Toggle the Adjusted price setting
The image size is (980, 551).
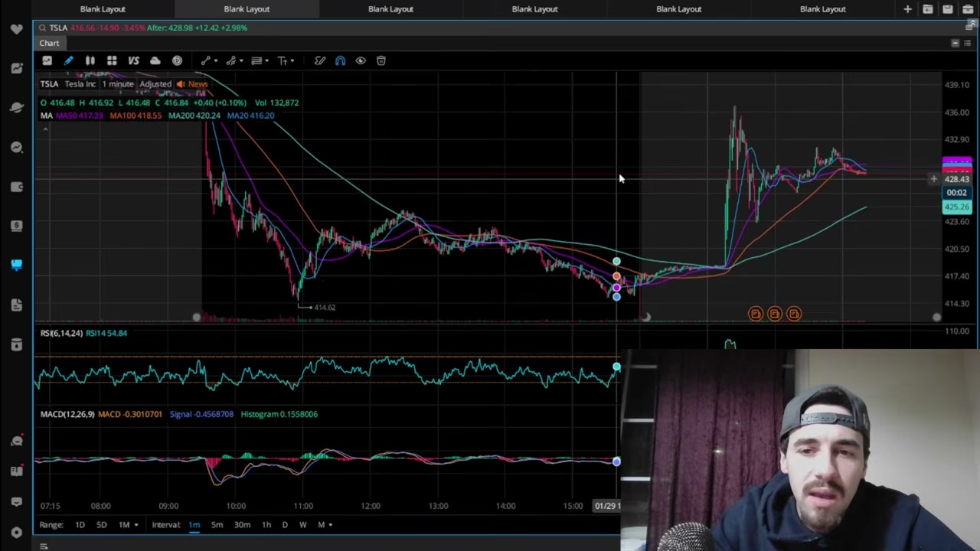[155, 84]
